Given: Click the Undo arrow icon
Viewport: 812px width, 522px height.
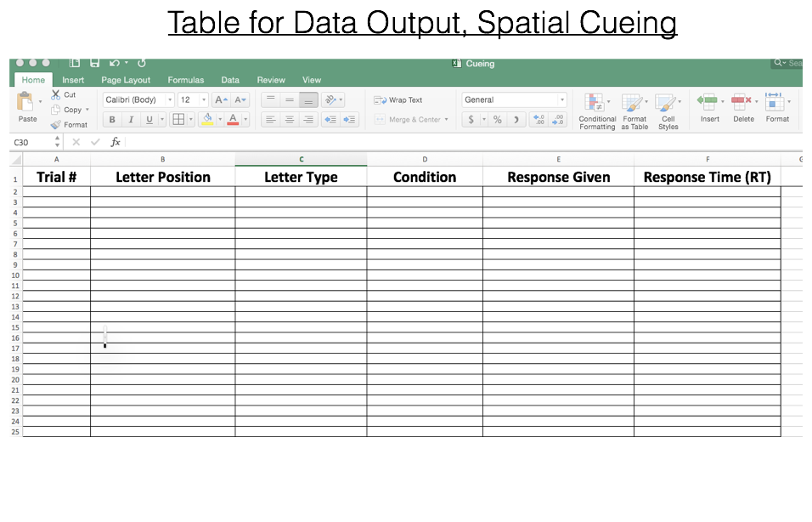Looking at the screenshot, I should [x=115, y=63].
